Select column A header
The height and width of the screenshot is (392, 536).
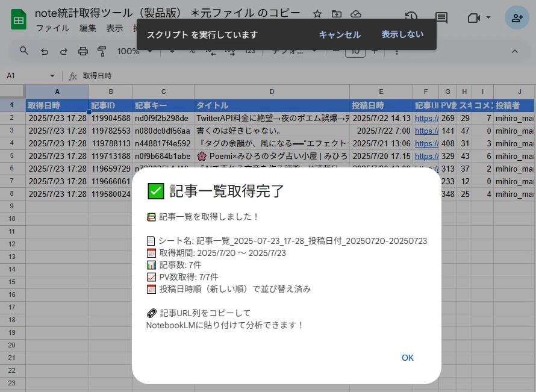[x=57, y=92]
